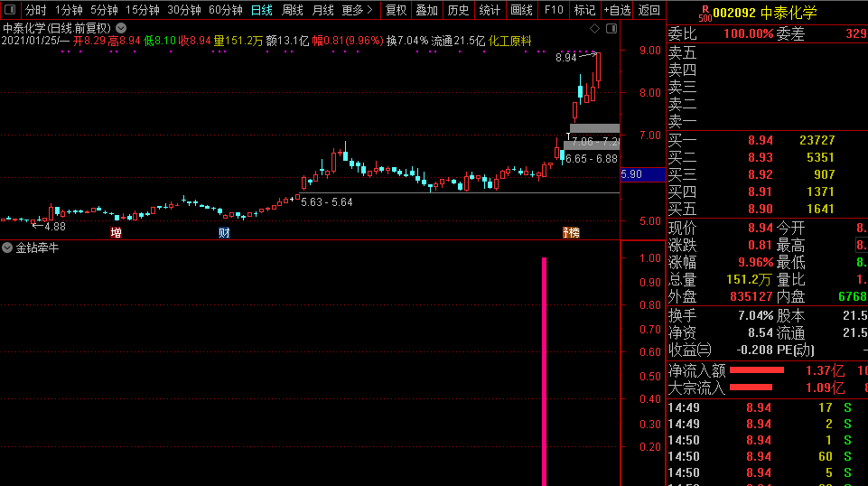
Task: Select the 60分钟 period tab
Action: pyautogui.click(x=225, y=10)
